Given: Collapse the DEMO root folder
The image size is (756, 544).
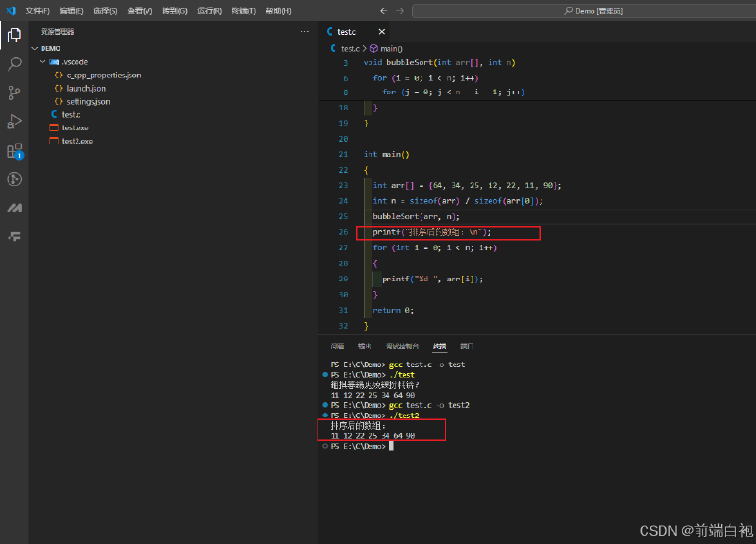Looking at the screenshot, I should [35, 49].
